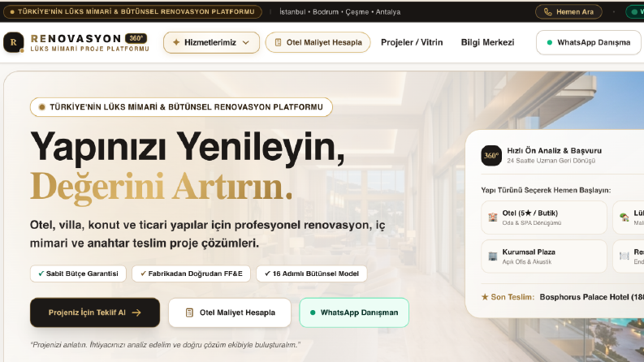The width and height of the screenshot is (644, 362).
Task: Click Projeniz İçin Teklif Al button
Action: [x=95, y=312]
